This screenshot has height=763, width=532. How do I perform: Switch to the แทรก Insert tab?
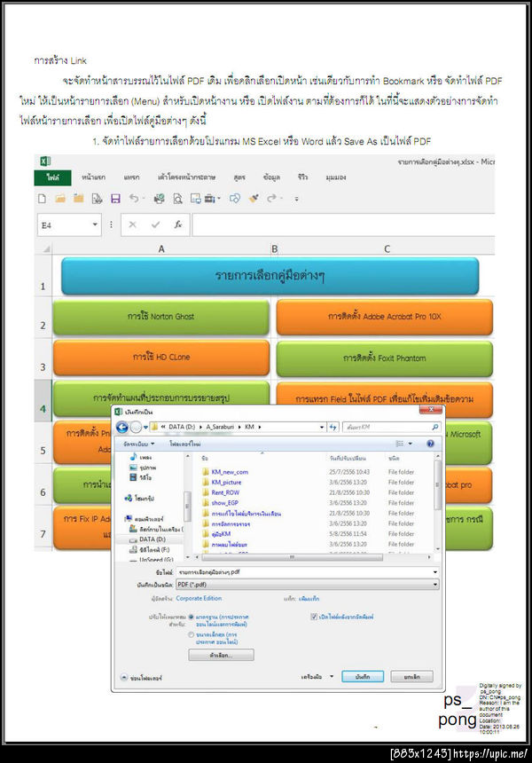[x=131, y=177]
